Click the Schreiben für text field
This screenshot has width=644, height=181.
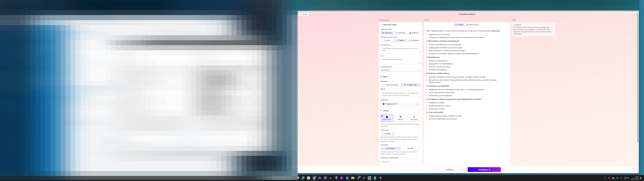click(x=400, y=50)
